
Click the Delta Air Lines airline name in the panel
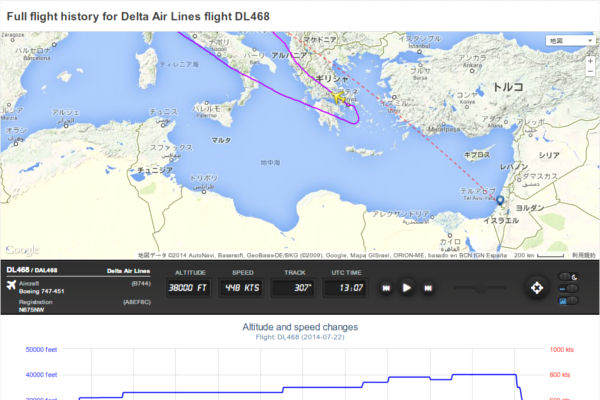tap(129, 271)
